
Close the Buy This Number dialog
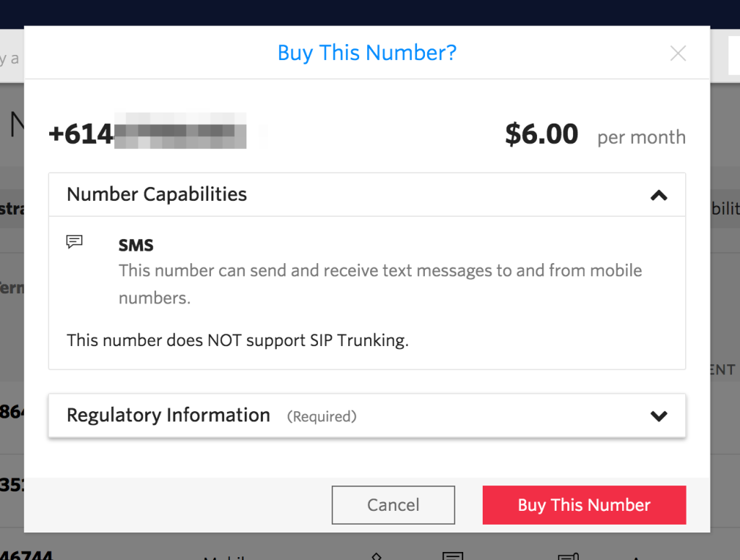[x=678, y=53]
